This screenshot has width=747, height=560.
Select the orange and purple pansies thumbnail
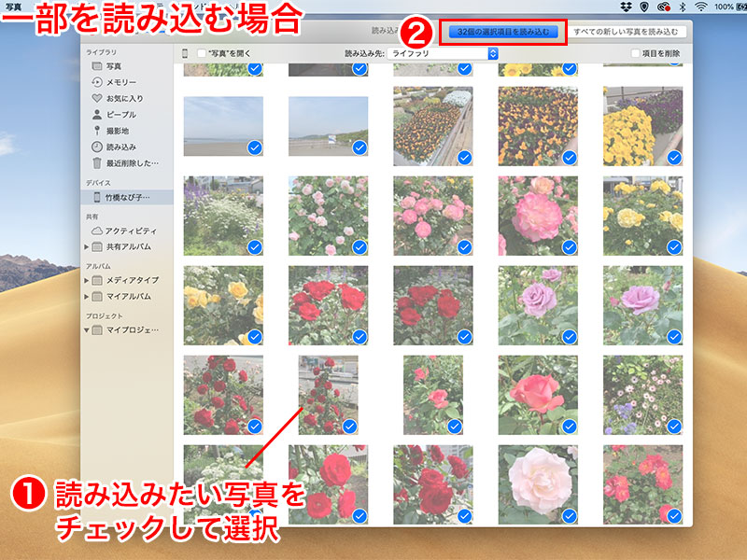538,126
